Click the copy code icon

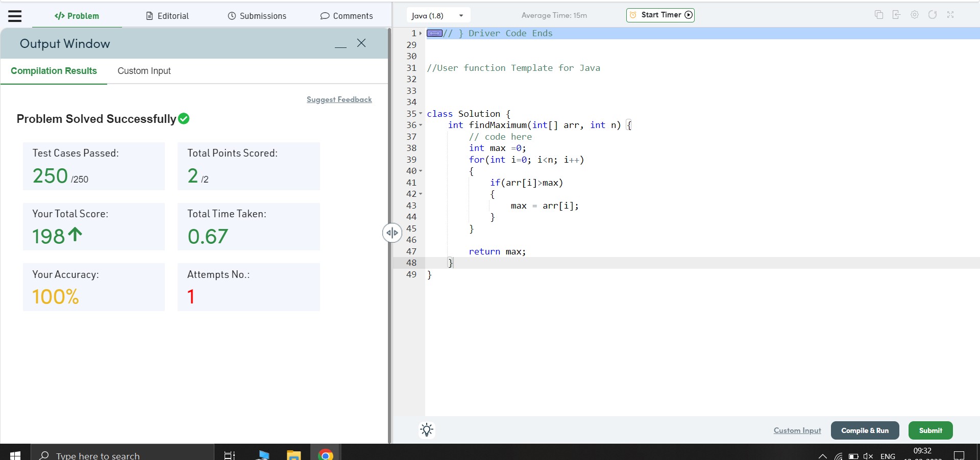(x=878, y=15)
